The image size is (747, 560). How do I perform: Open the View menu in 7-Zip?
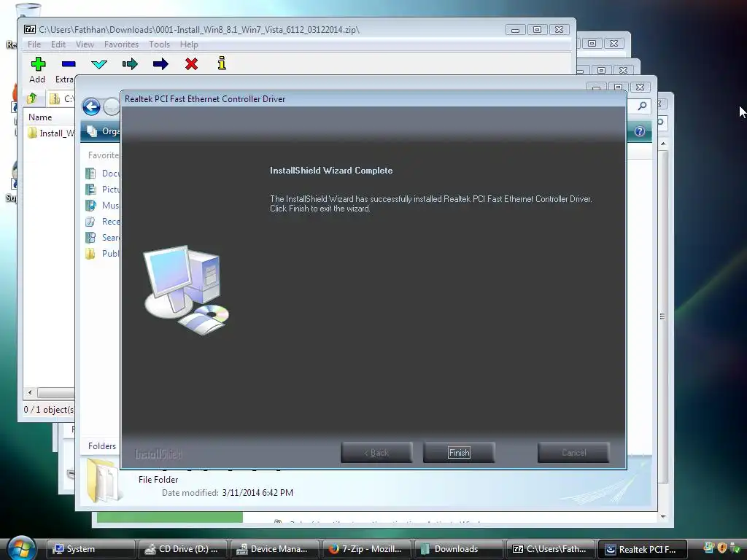85,44
